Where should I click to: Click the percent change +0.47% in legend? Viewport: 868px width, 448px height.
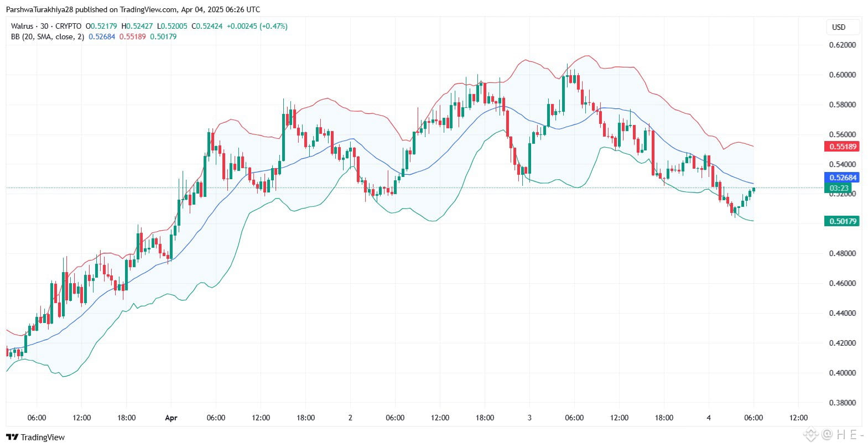[273, 26]
